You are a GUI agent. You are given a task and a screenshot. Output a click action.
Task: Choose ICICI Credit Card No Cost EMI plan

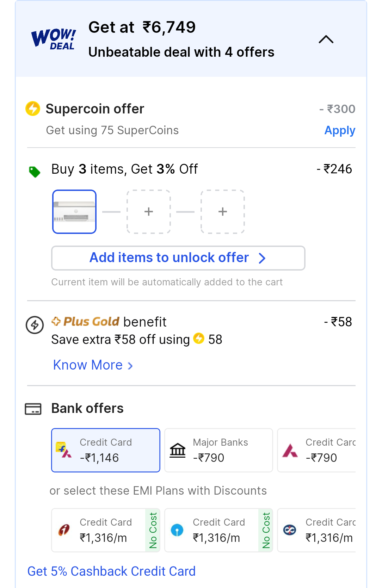(106, 530)
